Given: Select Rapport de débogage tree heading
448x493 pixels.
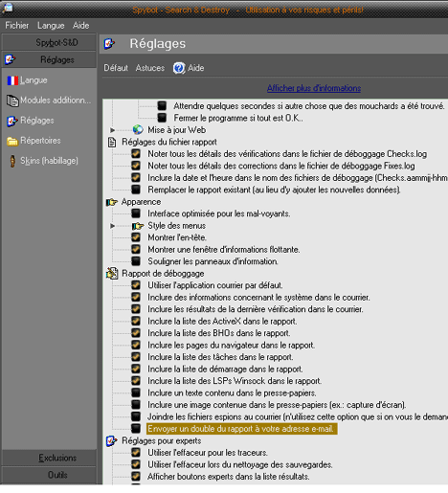Looking at the screenshot, I should 163,274.
